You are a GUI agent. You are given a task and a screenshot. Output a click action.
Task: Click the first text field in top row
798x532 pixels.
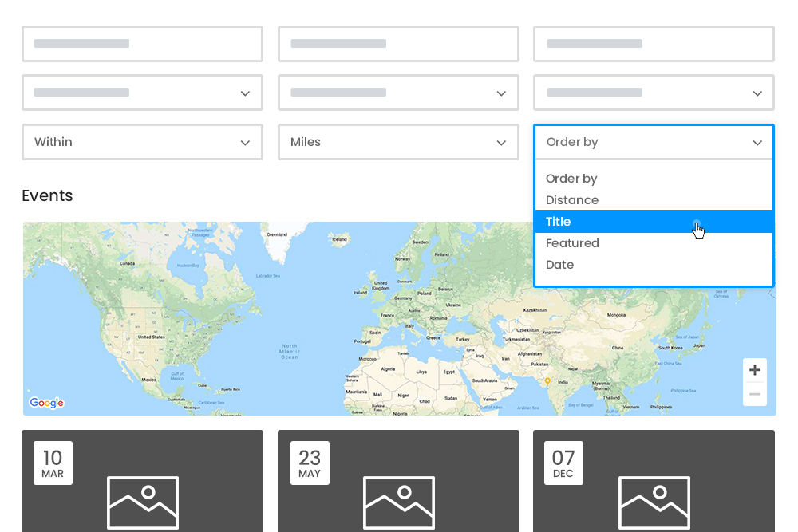(x=142, y=44)
